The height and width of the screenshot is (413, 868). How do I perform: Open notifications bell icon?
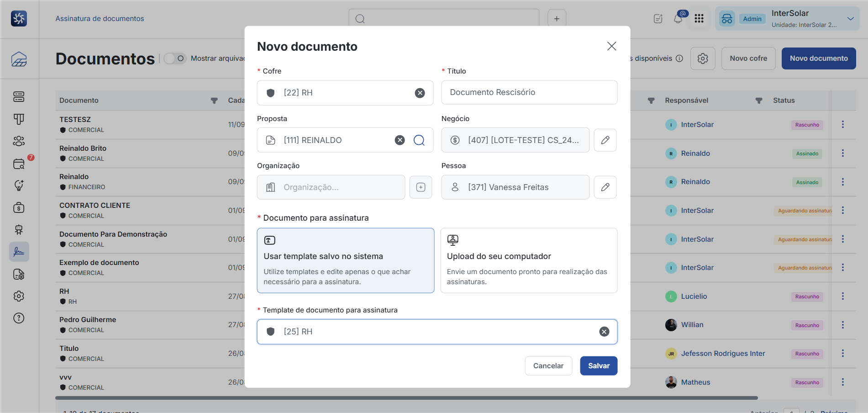678,19
